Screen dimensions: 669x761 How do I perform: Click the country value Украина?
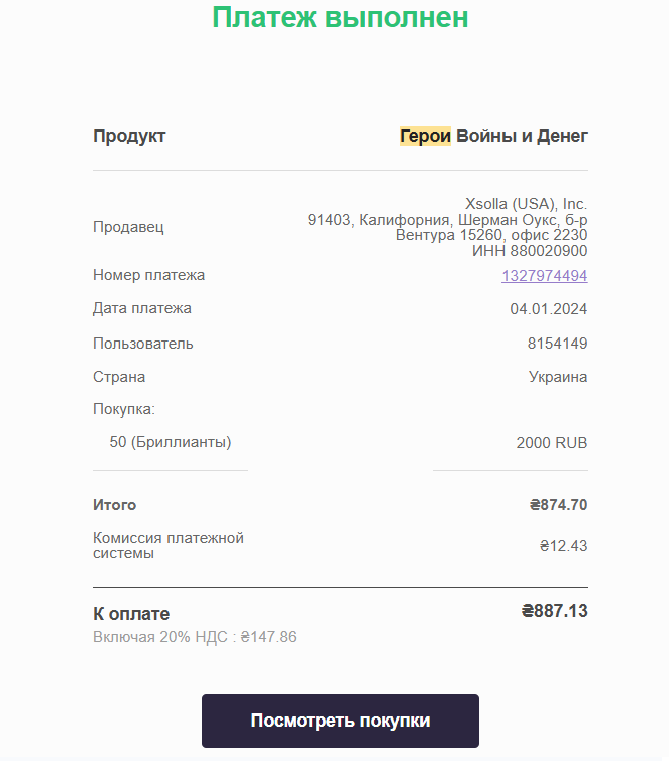click(558, 377)
